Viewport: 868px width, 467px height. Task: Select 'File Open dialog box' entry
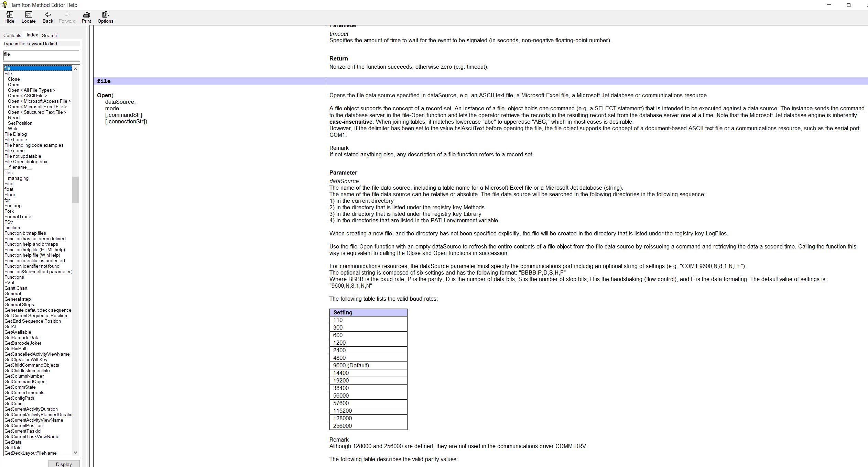[x=26, y=162]
